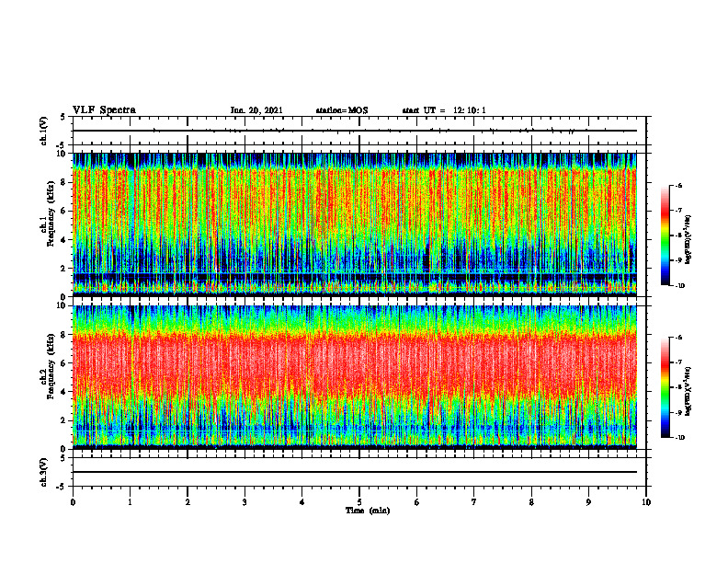Click tick label "3" on time axis
728x563 pixels.
(x=245, y=502)
